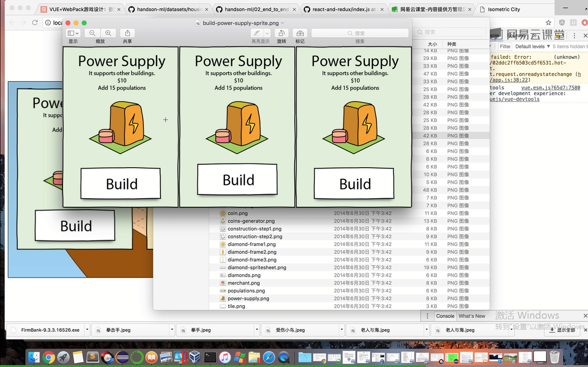Focus the Preview search field

coord(360,33)
